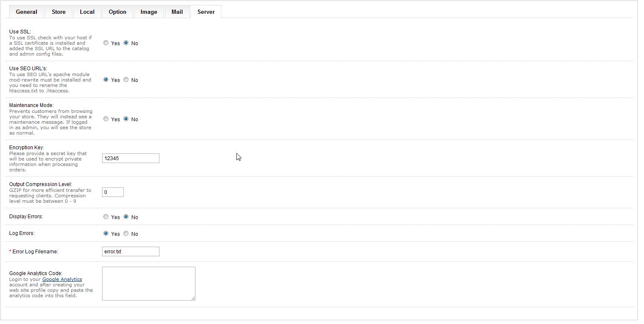Disable Log Errors with No radio
This screenshot has height=324, width=644.
(126, 234)
